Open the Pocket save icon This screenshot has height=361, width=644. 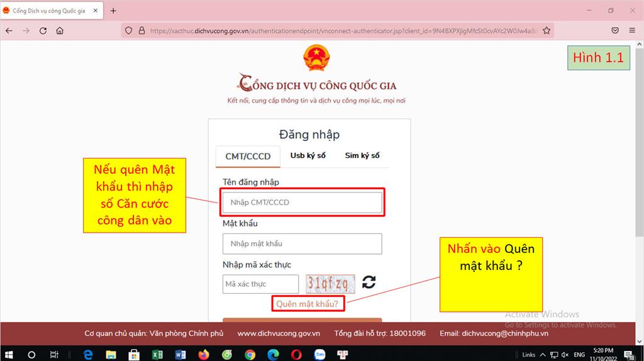pos(615,30)
